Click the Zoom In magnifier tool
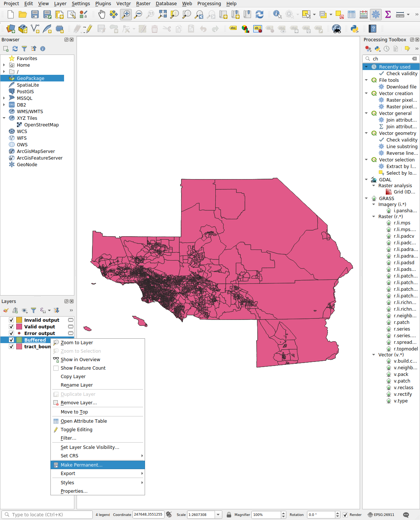 126,14
